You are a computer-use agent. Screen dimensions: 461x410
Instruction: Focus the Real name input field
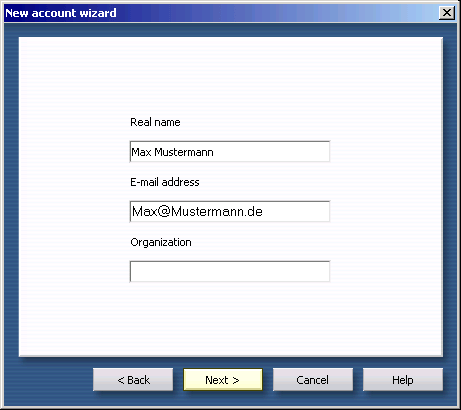coord(230,152)
